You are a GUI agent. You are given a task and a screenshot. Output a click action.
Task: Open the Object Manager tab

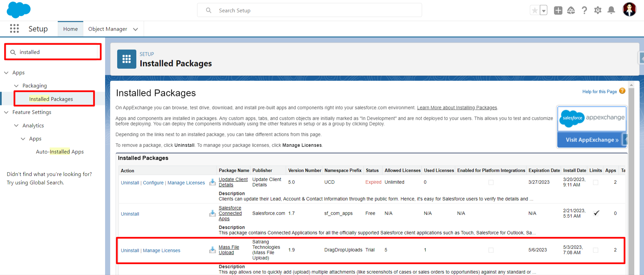pyautogui.click(x=107, y=29)
